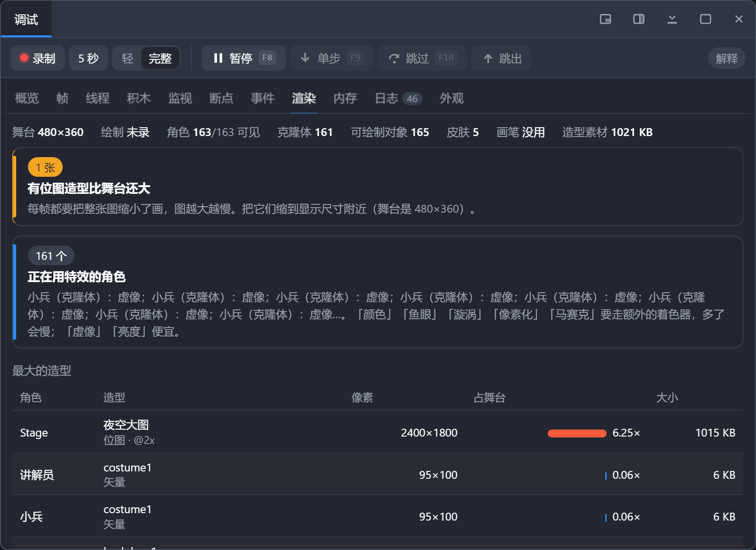The height and width of the screenshot is (550, 756).
Task: Start recording with 录制 button
Action: (37, 58)
